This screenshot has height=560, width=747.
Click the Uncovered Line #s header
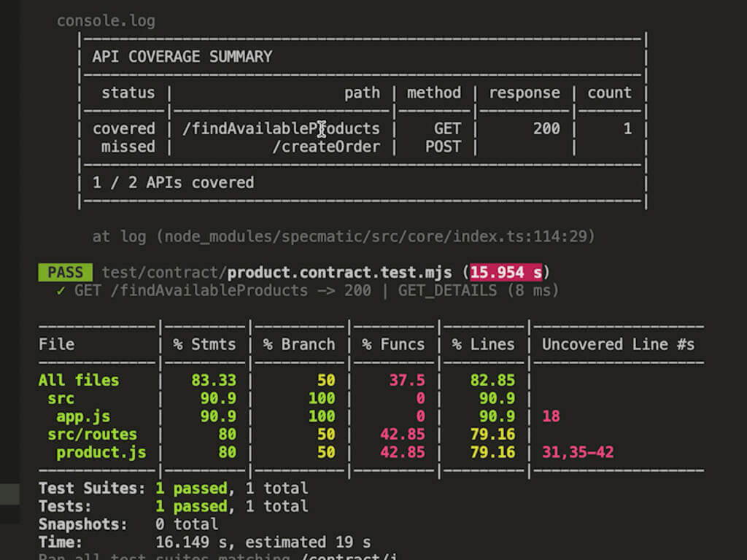(x=618, y=344)
